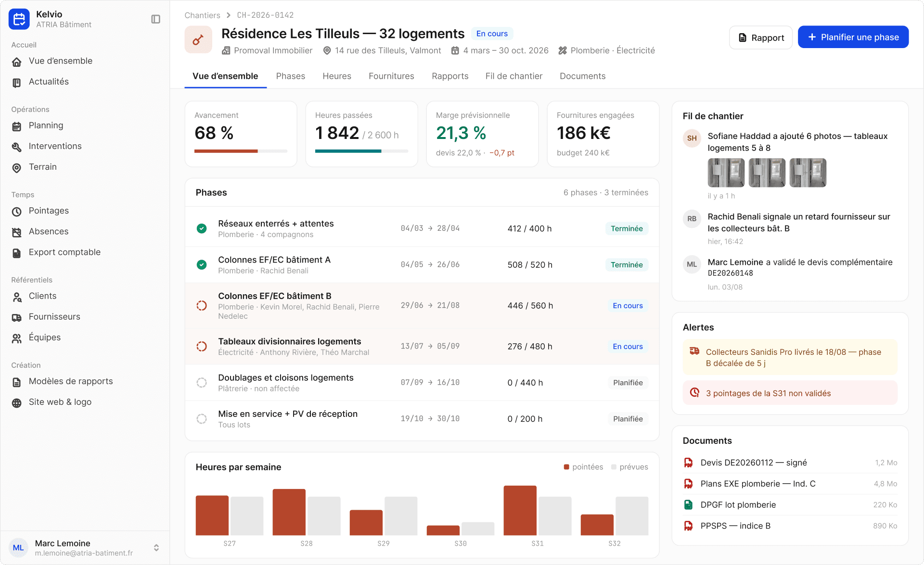Collapse the sidebar with the panel icon

155,19
